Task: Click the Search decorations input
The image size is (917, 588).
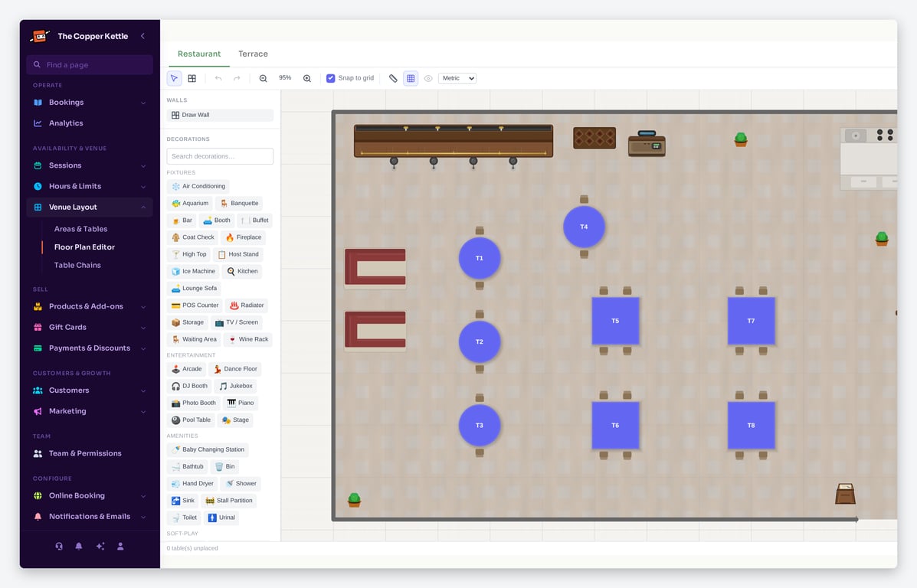Action: click(220, 156)
